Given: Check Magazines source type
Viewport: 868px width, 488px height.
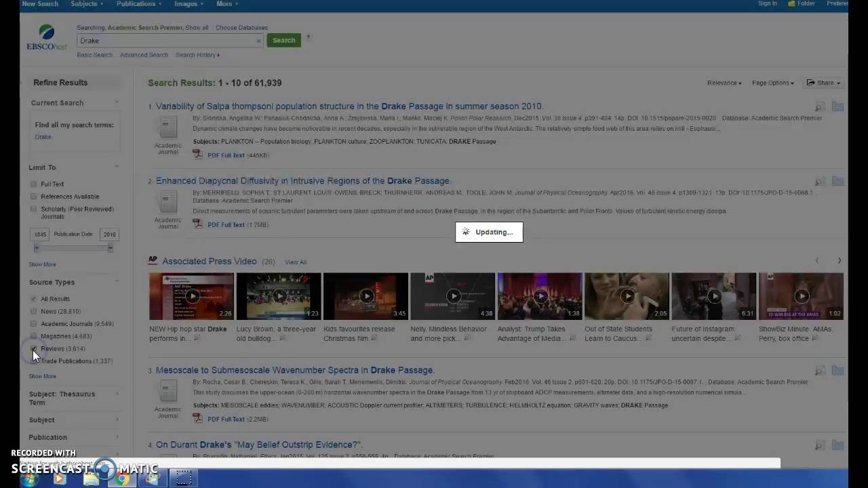Looking at the screenshot, I should pyautogui.click(x=34, y=336).
